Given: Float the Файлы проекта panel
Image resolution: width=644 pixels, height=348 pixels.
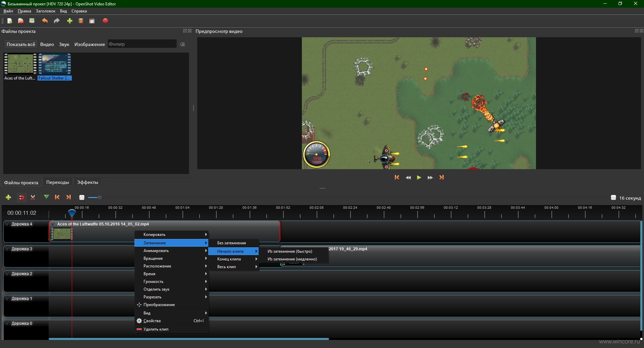Looking at the screenshot, I should 185,31.
